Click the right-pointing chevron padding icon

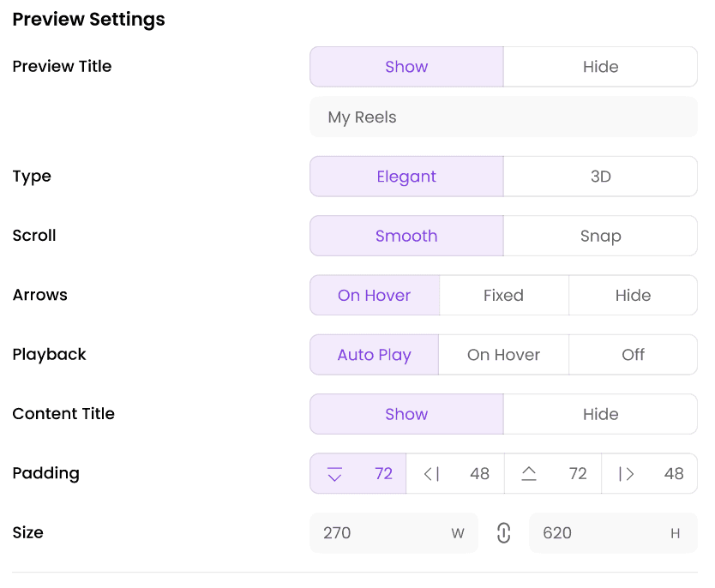pos(627,474)
